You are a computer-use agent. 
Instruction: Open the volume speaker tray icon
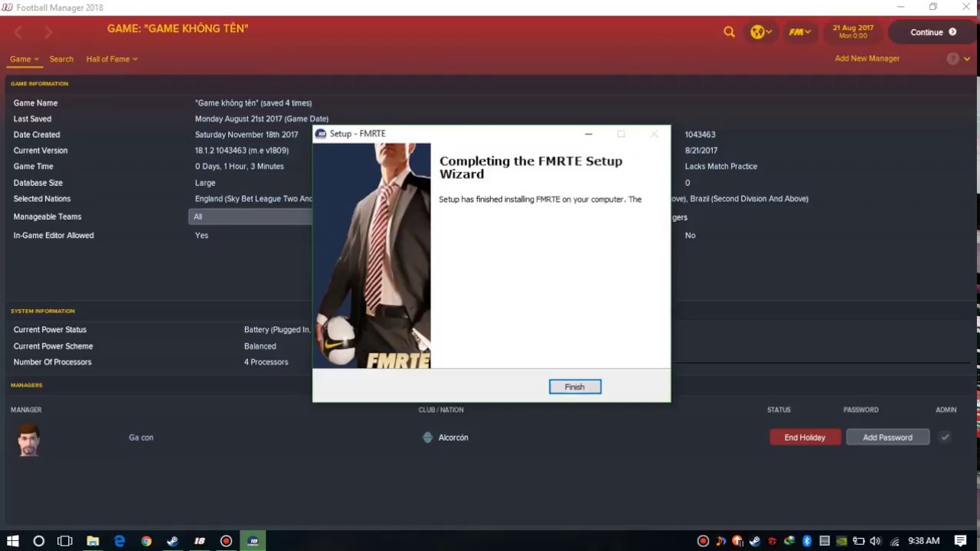(x=876, y=541)
